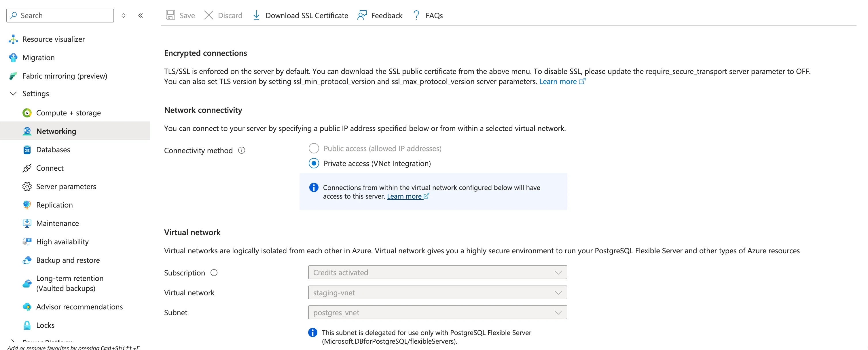Click the Migration cloud icon

click(x=13, y=58)
